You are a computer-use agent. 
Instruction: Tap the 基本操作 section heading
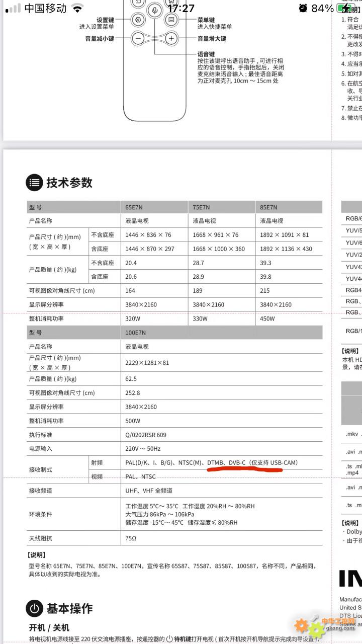point(69,608)
